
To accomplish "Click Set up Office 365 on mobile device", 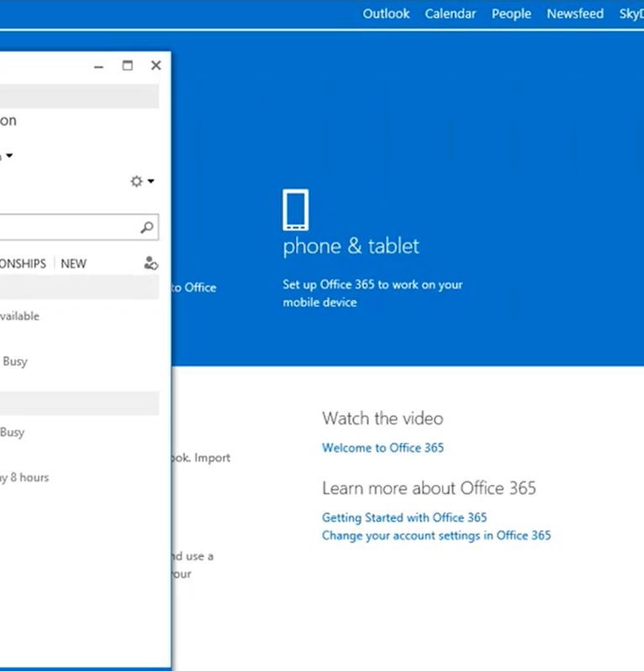I will point(372,293).
